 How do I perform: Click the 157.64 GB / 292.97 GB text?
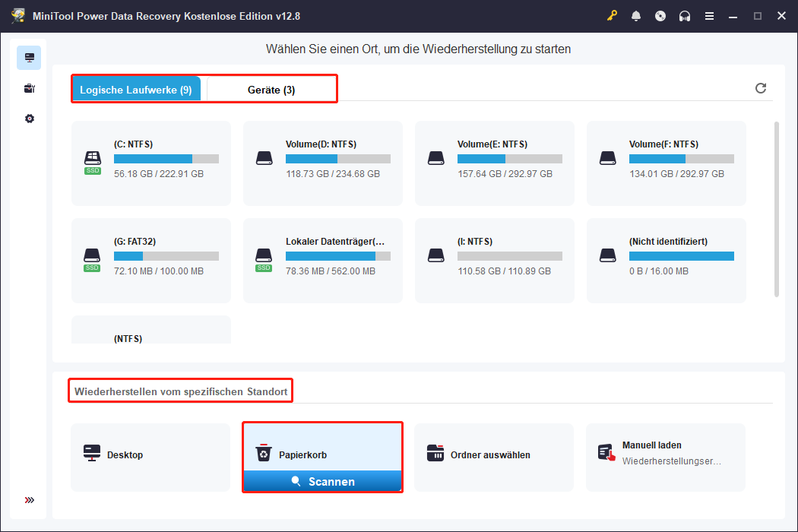pyautogui.click(x=505, y=173)
